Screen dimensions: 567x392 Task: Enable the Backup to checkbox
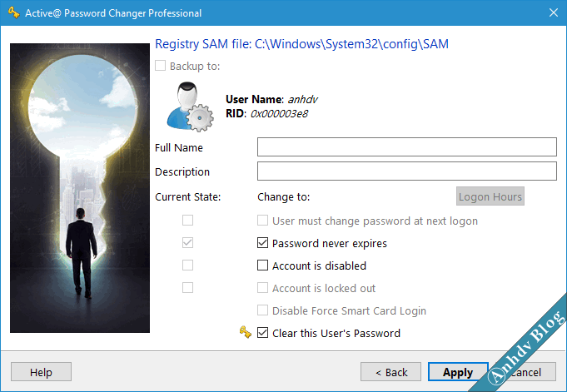(160, 66)
